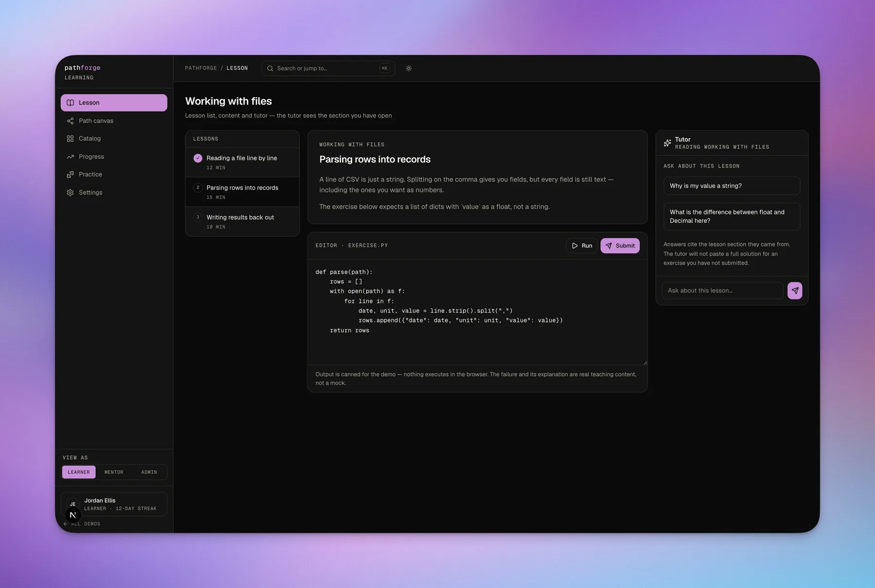Screen dimensions: 875x588
Task: Open the Lesson sidebar item
Action: (x=114, y=103)
